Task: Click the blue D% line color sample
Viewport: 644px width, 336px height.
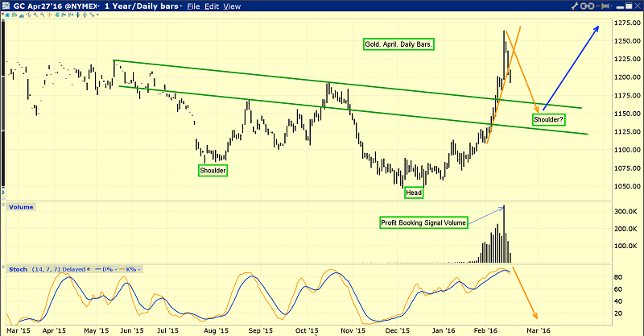Action: (x=97, y=269)
